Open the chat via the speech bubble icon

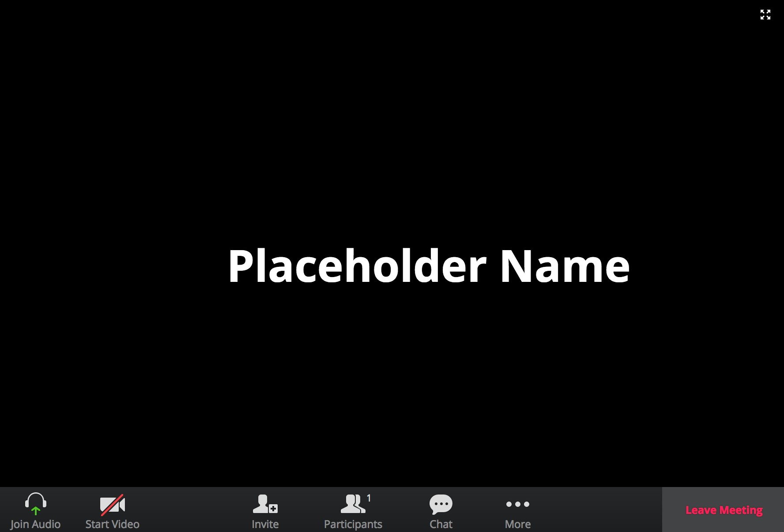click(441, 504)
